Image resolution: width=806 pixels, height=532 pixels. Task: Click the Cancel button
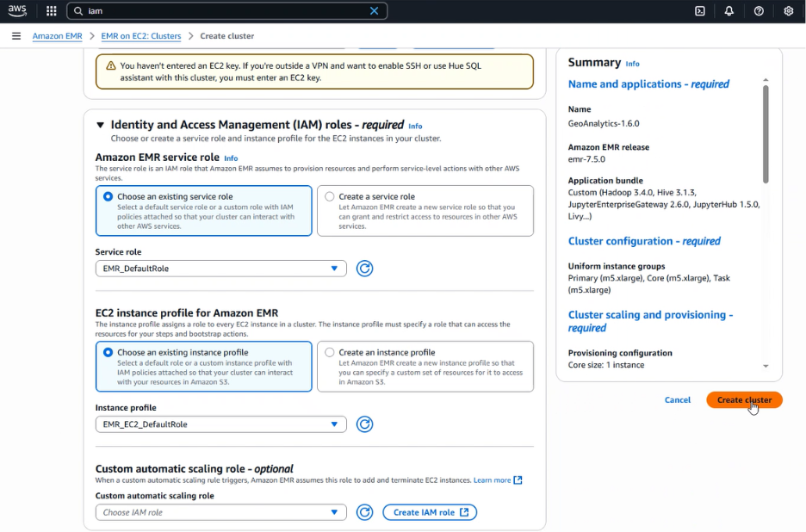(x=678, y=400)
